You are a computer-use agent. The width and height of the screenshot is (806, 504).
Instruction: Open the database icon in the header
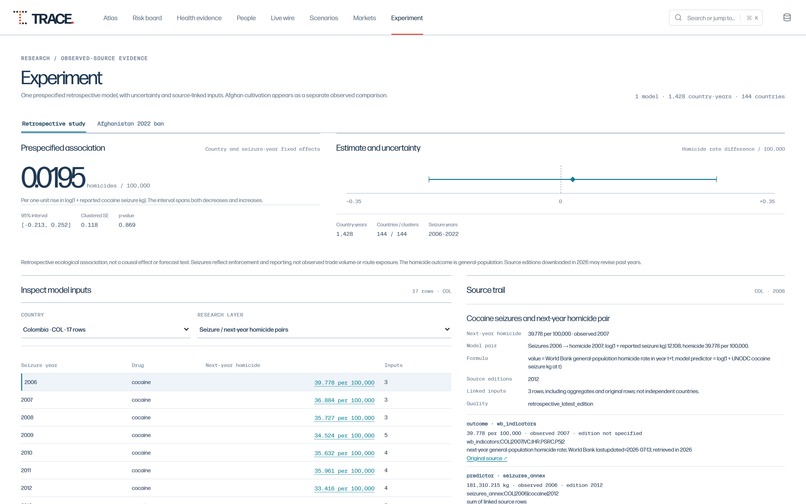[786, 17]
